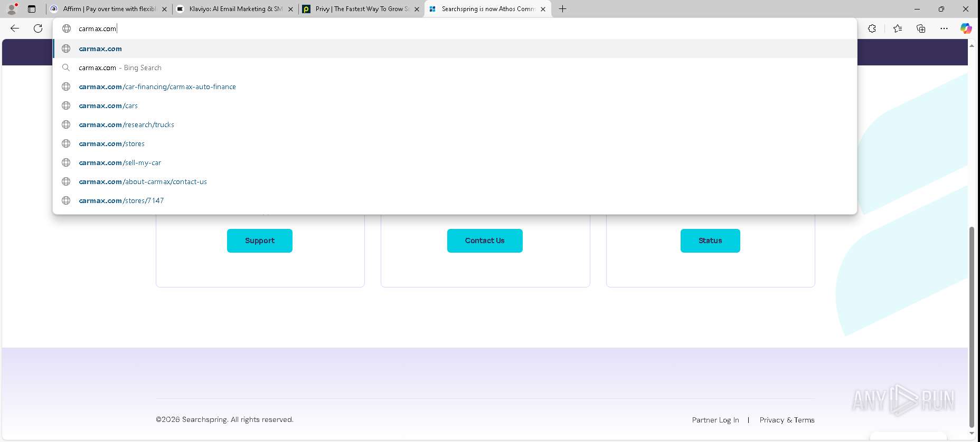Image resolution: width=980 pixels, height=442 pixels.
Task: Choose the contact-us suggestion
Action: point(455,181)
